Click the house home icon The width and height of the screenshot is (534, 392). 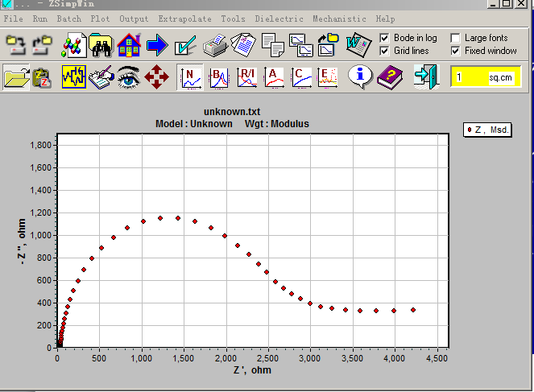(129, 44)
